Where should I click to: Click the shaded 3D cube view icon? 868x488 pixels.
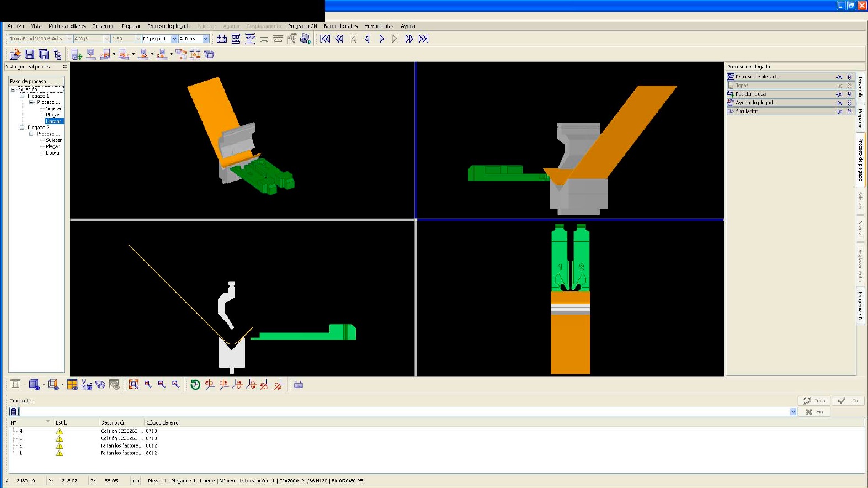click(x=34, y=384)
